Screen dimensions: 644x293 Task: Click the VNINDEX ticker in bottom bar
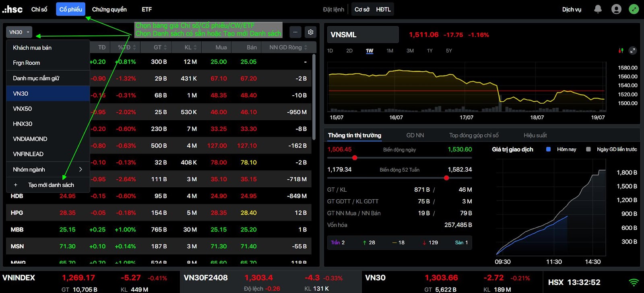tap(19, 278)
